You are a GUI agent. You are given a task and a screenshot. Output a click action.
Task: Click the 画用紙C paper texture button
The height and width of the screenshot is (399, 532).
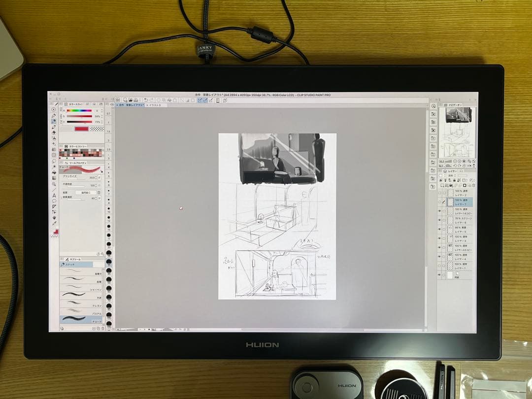click(x=86, y=193)
